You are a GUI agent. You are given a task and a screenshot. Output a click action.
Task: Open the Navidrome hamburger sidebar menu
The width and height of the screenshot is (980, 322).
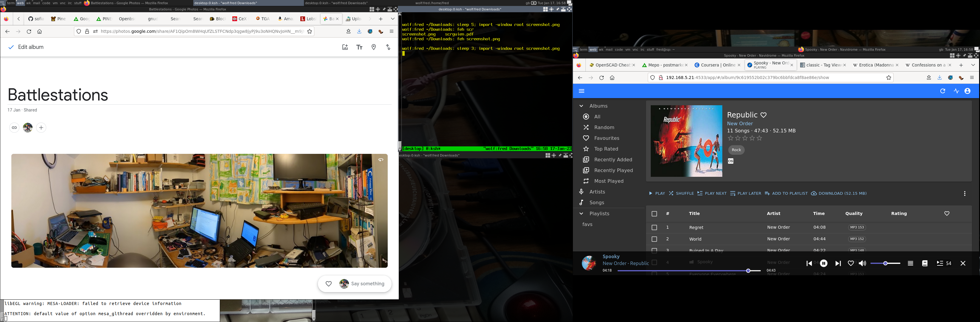click(x=581, y=91)
